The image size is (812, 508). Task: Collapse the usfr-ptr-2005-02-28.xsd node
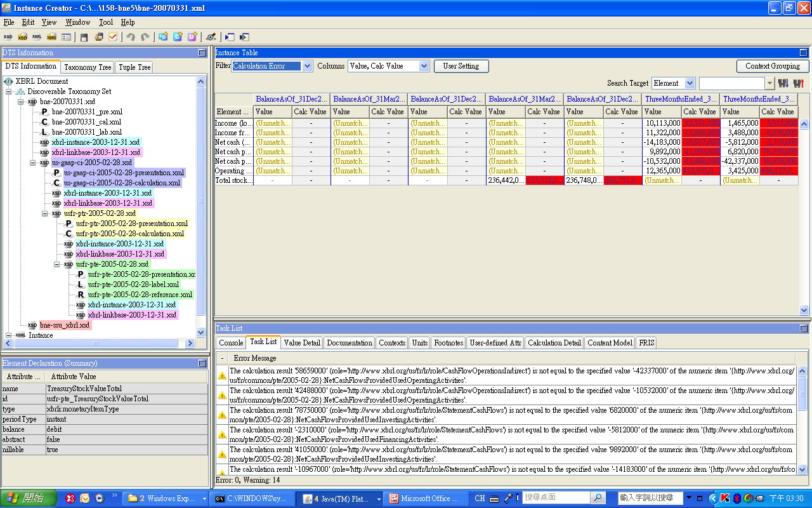point(45,213)
